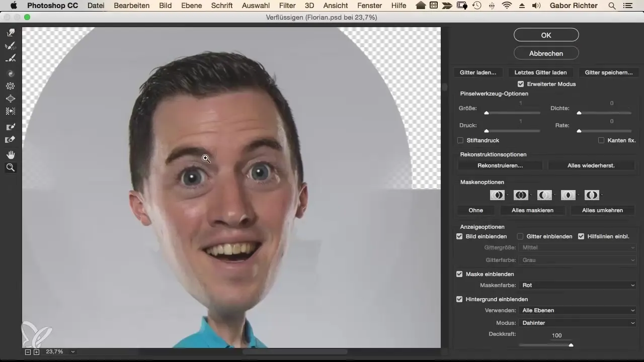The height and width of the screenshot is (362, 644).
Task: Open the Modus Dahinter dropdown
Action: [x=579, y=323]
